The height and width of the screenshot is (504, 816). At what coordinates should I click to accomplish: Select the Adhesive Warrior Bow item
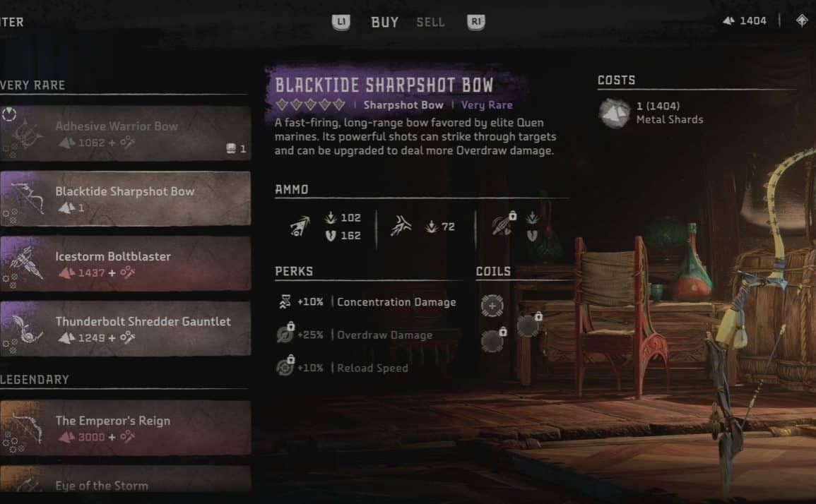point(125,133)
